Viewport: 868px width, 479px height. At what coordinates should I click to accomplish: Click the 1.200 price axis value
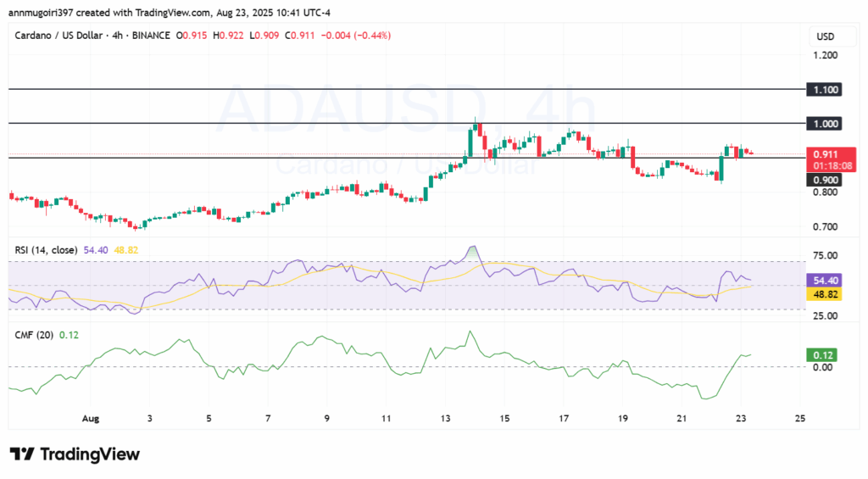[x=825, y=55]
